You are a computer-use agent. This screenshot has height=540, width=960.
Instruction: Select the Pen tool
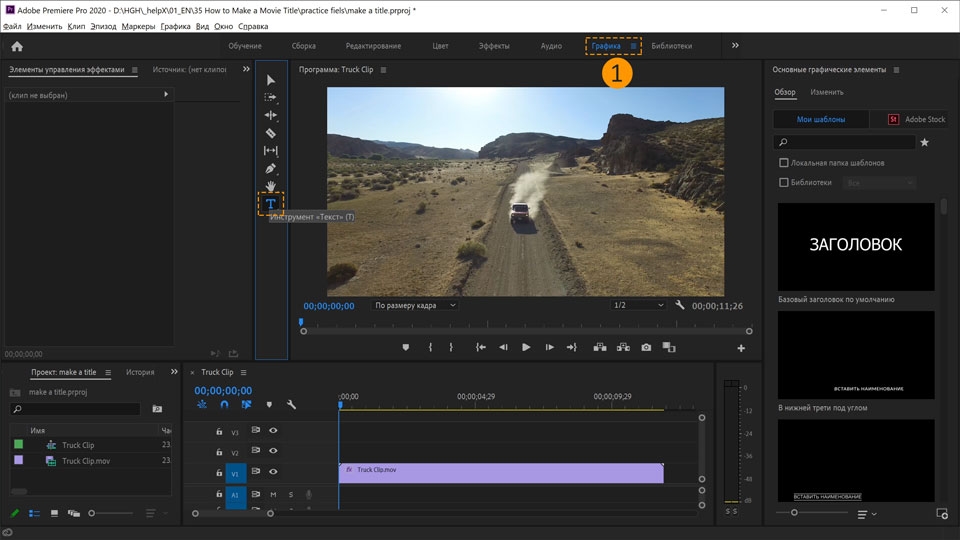coord(270,169)
